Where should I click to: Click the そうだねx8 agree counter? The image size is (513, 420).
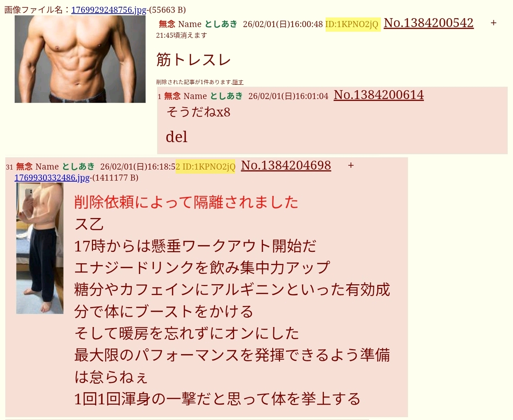pos(198,113)
